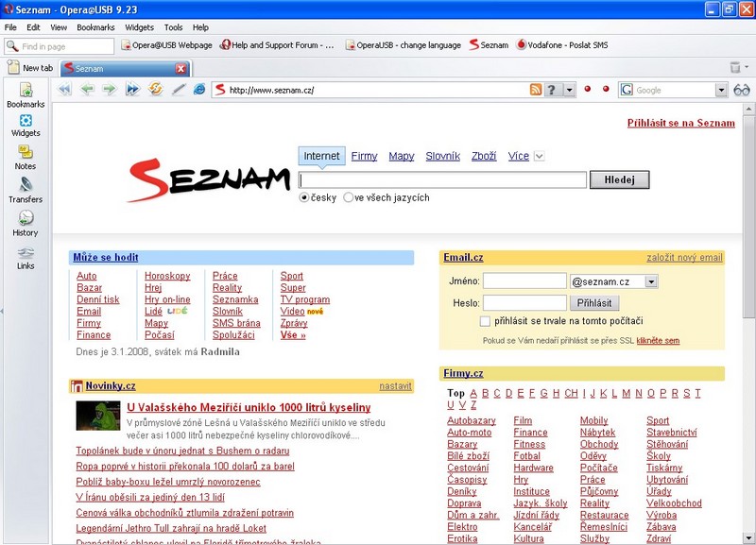Open the Google search engine dropdown
Screen dimensions: 756x545
tap(721, 90)
